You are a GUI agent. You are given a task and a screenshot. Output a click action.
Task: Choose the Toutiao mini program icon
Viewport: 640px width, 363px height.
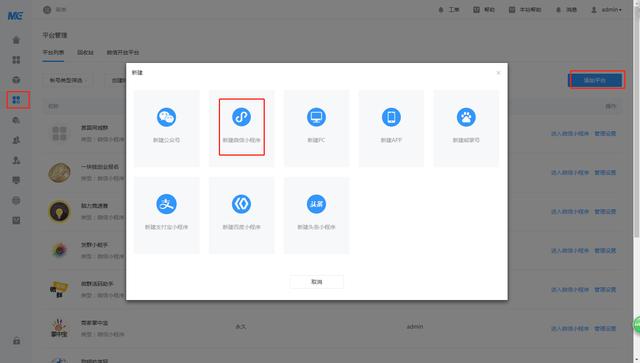[x=316, y=204]
